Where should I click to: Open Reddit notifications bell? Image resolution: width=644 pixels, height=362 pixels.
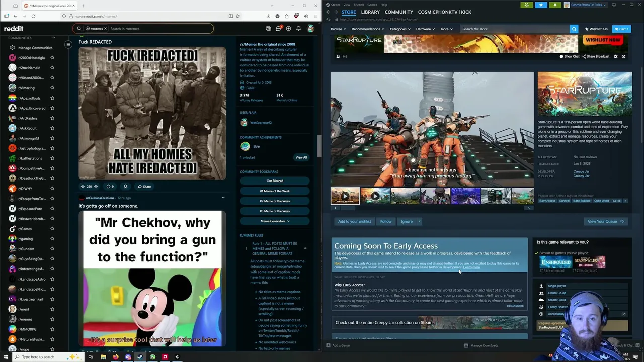tap(298, 29)
